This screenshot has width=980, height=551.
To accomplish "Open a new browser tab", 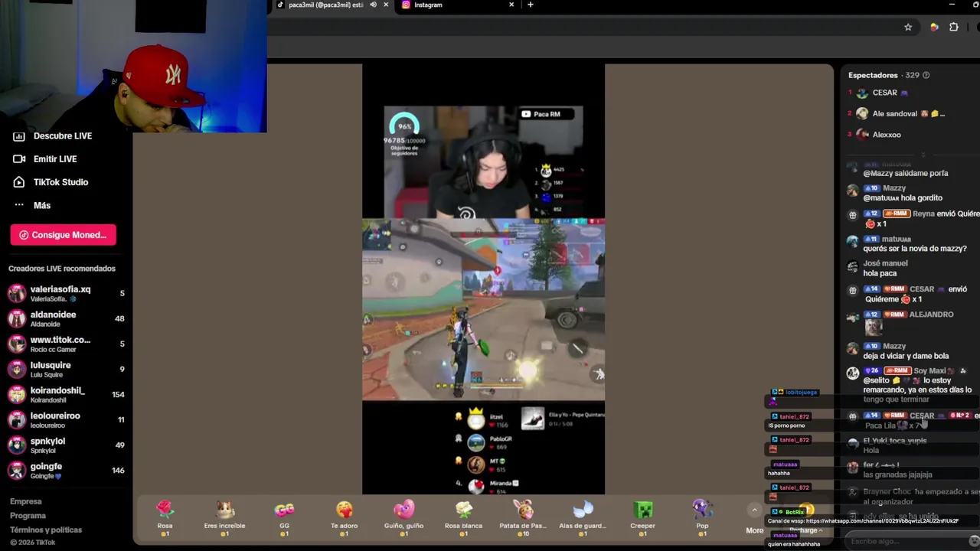I will pyautogui.click(x=530, y=5).
